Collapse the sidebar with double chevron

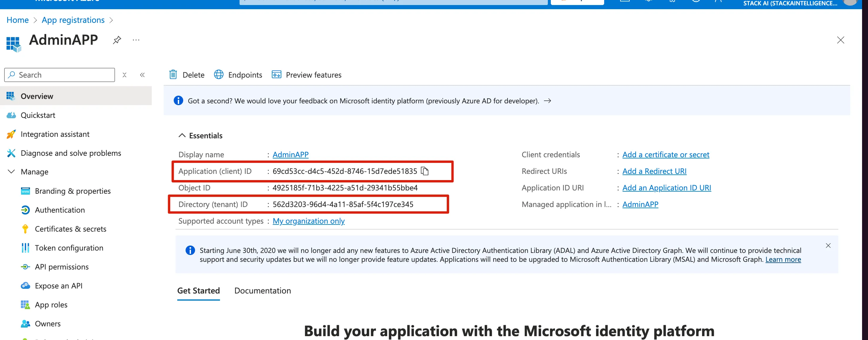[142, 75]
